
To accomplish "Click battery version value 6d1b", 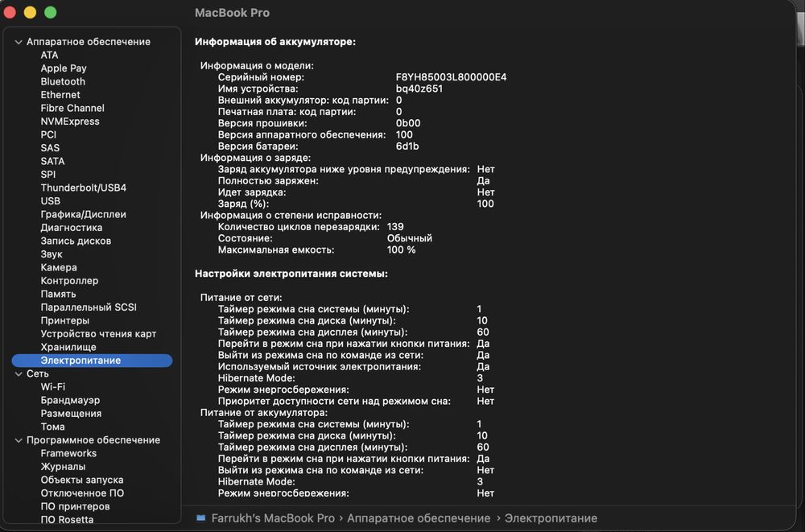I will pos(407,146).
